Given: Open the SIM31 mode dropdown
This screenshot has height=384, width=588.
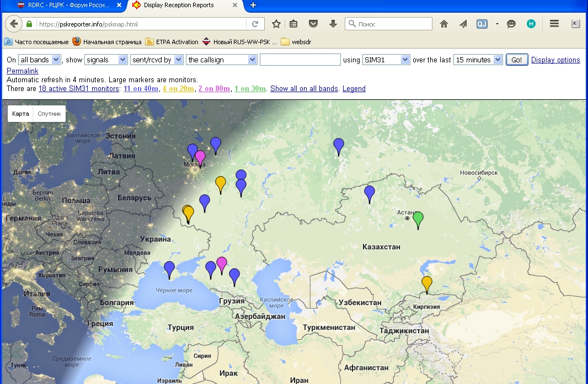Looking at the screenshot, I should 386,60.
